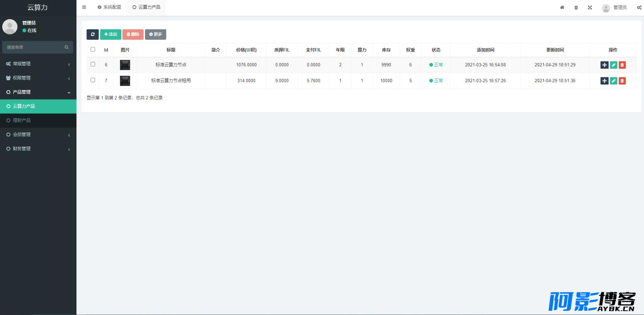Screen dimensions: 644x315
Task: Click update time 2021-04-29 18:51:29
Action: coord(555,65)
